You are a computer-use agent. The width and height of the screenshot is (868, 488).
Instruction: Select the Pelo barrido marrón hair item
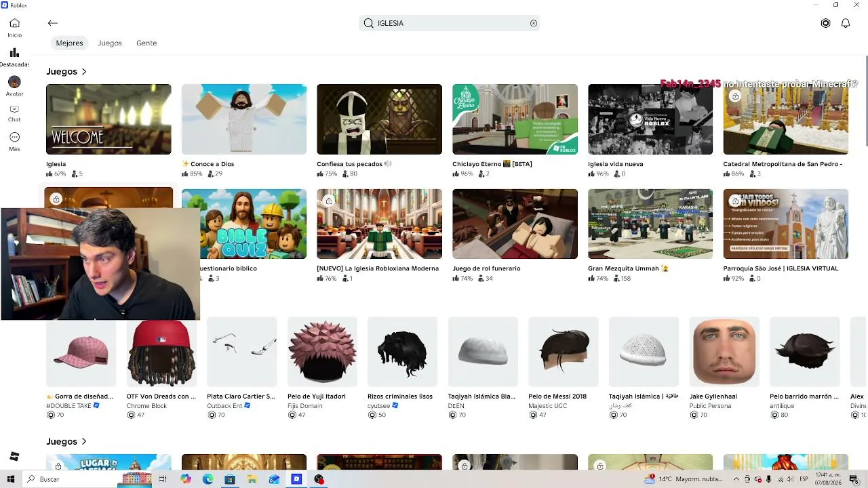pyautogui.click(x=805, y=352)
